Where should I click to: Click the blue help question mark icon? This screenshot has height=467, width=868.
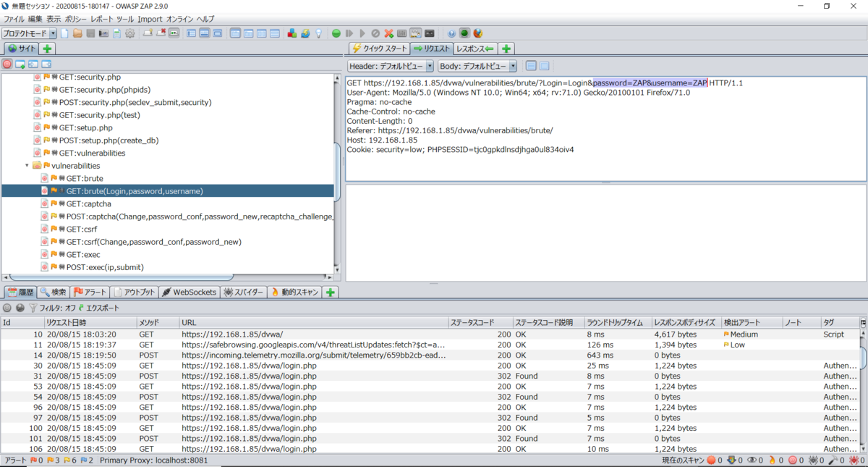coord(451,33)
